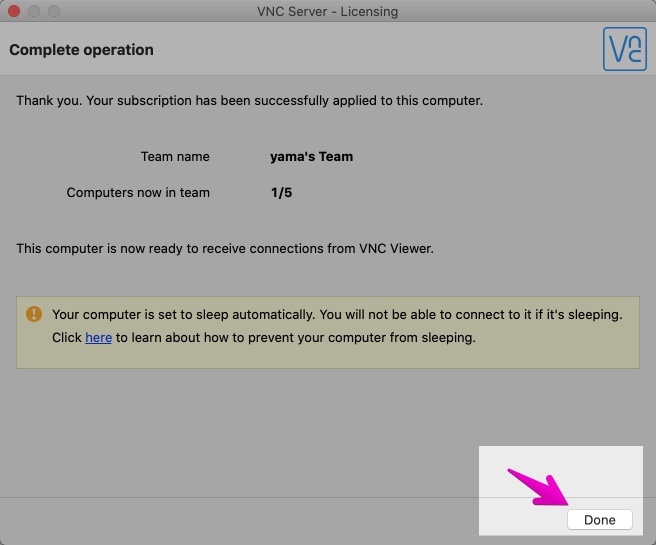Select the 'yama's Team' team name value
This screenshot has height=545, width=656.
pyautogui.click(x=311, y=156)
